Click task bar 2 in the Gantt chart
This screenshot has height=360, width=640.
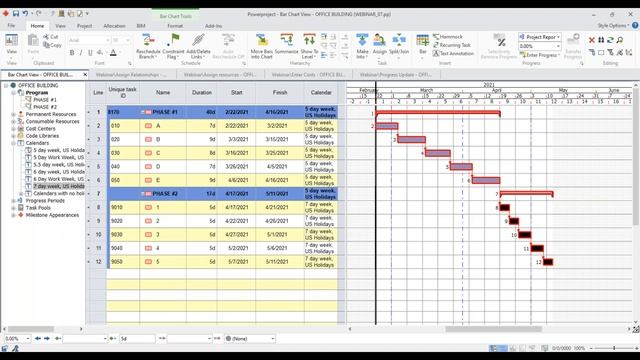(387, 126)
